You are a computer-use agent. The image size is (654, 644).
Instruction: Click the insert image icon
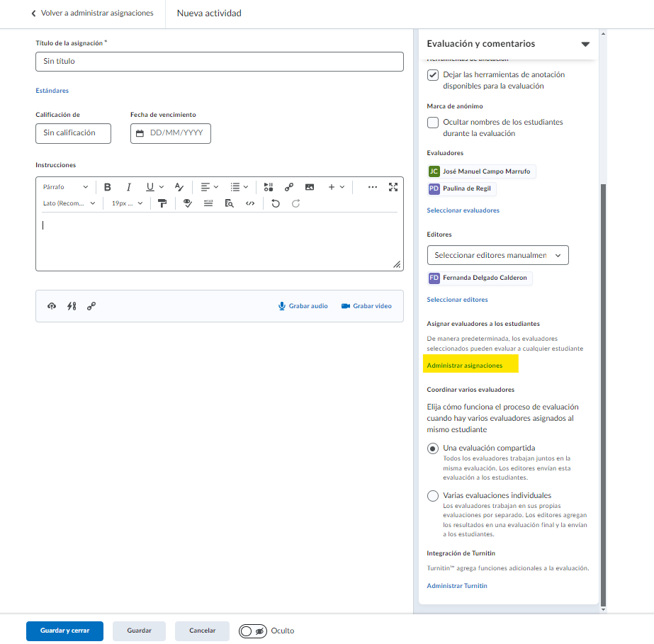[310, 187]
